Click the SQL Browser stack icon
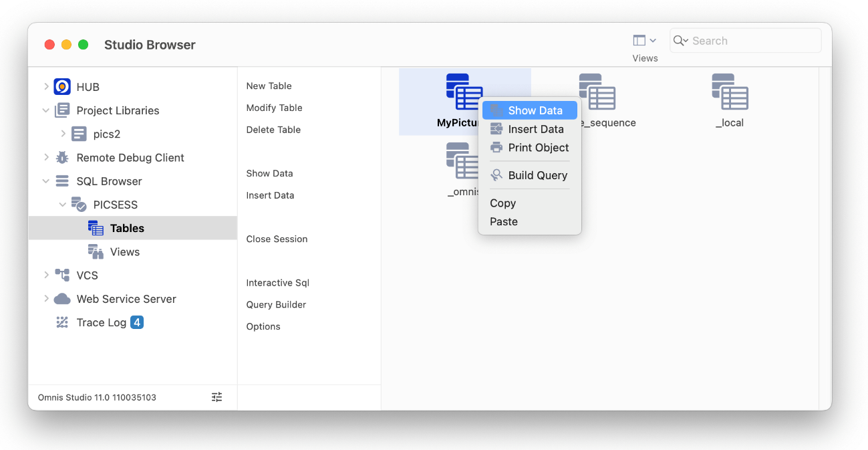Screen dimensions: 868x450 point(62,181)
